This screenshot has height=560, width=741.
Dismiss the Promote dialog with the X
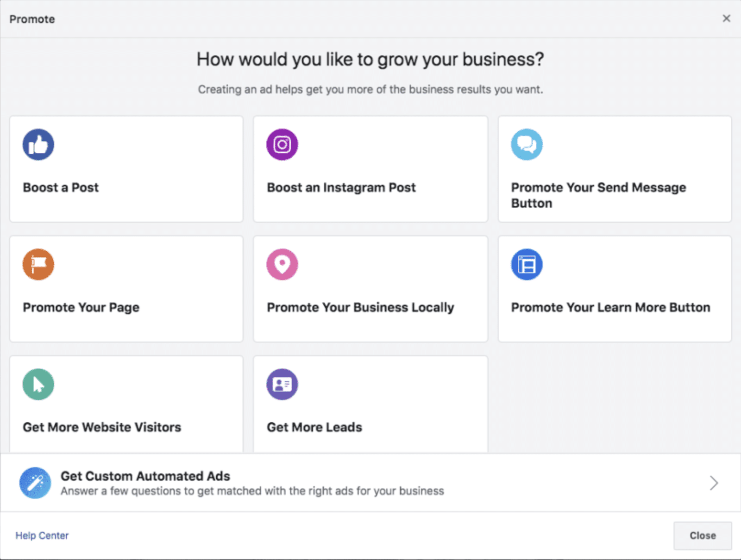[726, 18]
